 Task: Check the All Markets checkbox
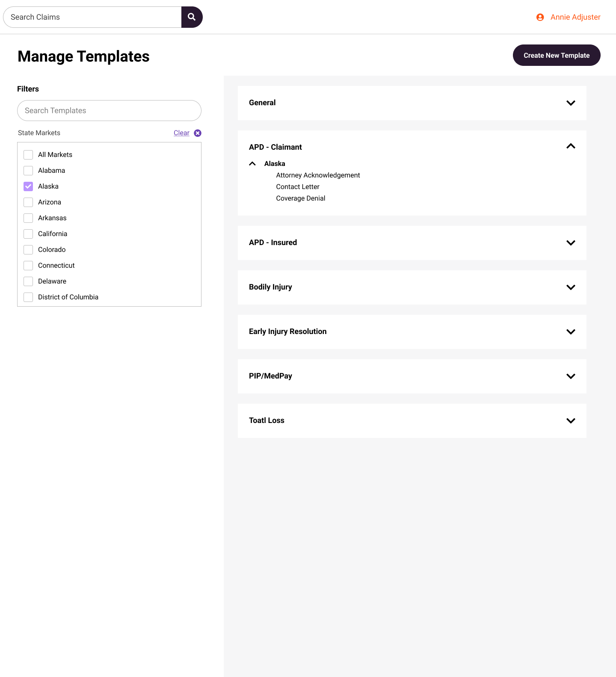[28, 155]
